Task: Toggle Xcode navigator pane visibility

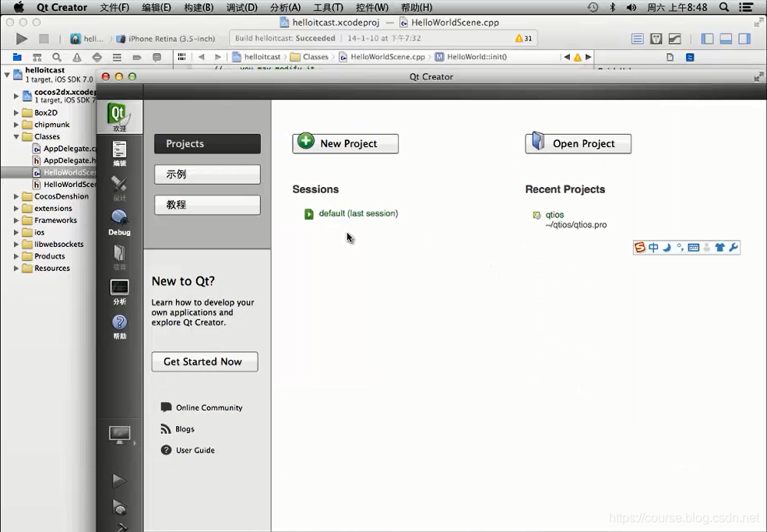Action: point(707,39)
